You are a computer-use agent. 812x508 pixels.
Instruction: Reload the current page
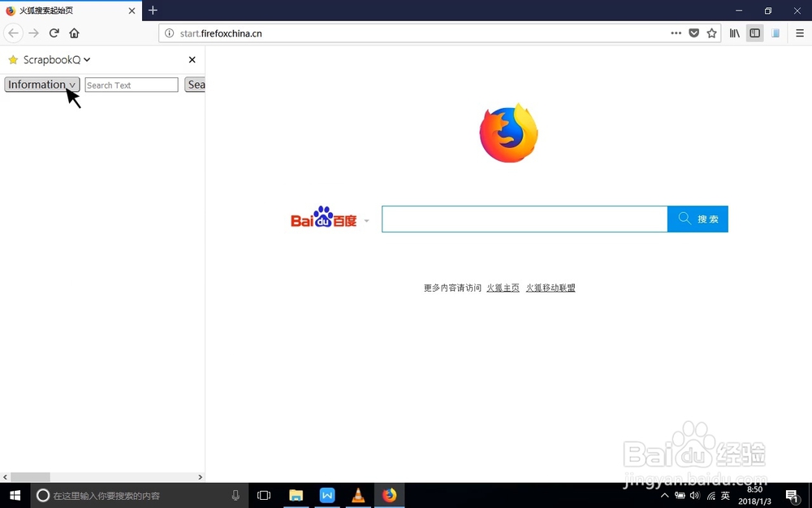click(x=54, y=33)
